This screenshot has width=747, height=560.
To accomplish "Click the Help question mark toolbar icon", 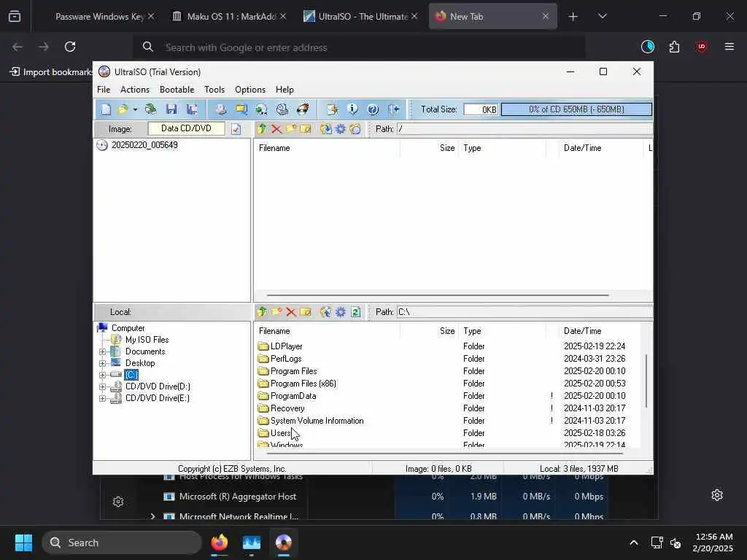I will click(x=373, y=109).
